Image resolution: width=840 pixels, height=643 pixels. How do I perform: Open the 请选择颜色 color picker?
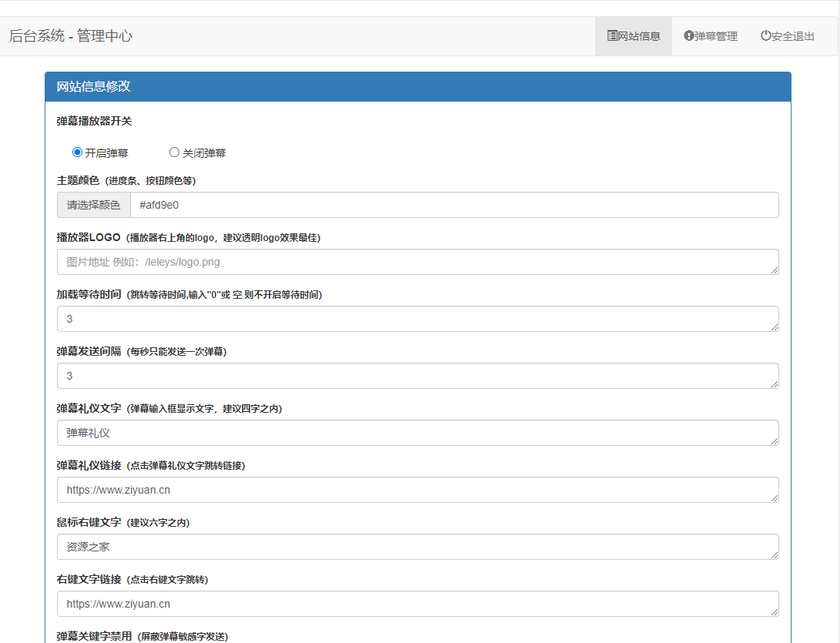coord(93,205)
